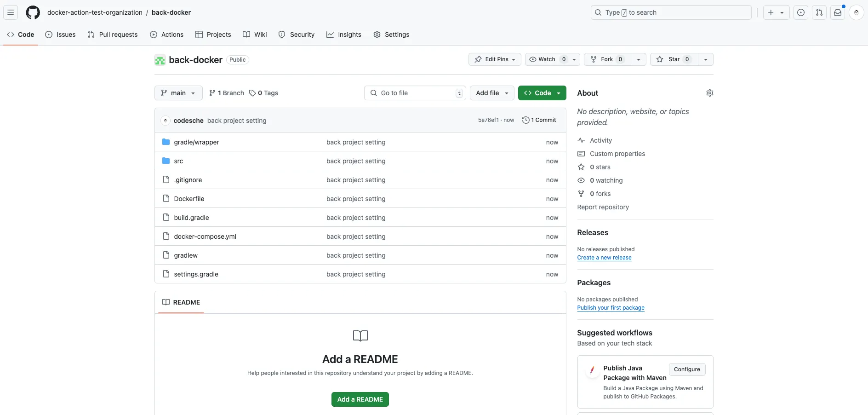The height and width of the screenshot is (415, 868).
Task: Click the build.gradle file icon
Action: click(166, 217)
